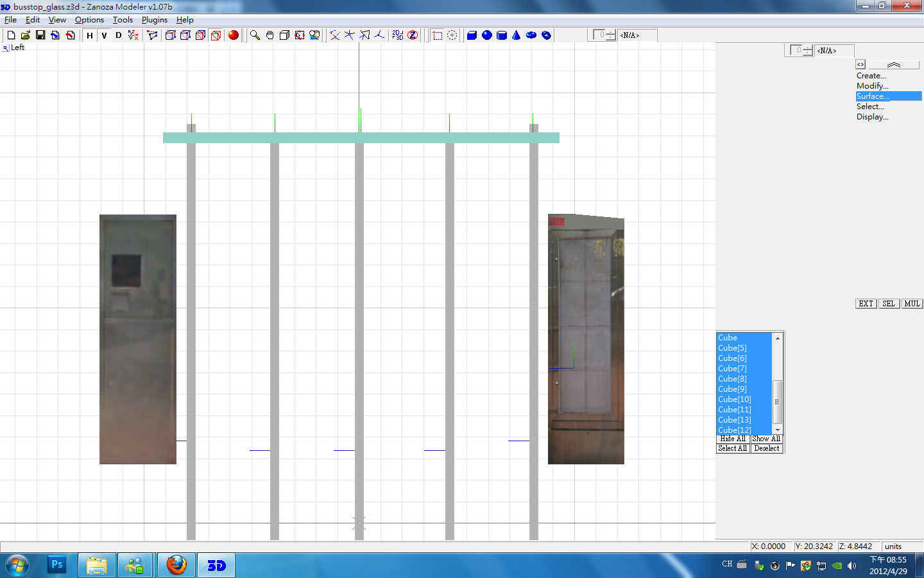Select the magnifier Zoom tool
The width and height of the screenshot is (924, 578).
point(255,35)
